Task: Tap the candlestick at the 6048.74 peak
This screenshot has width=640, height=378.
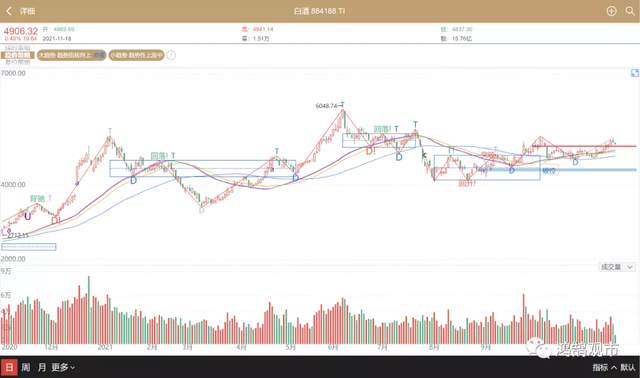Action: point(344,118)
